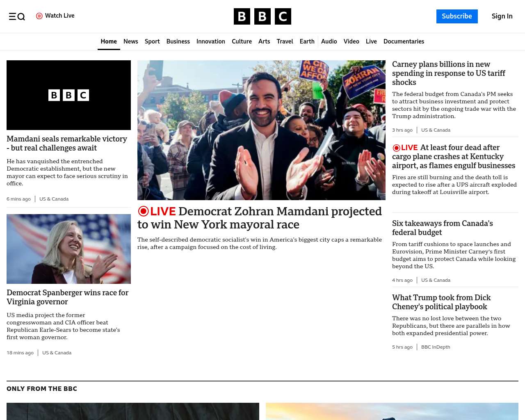525x420 pixels.
Task: Open the Audio navigation item
Action: [329, 41]
